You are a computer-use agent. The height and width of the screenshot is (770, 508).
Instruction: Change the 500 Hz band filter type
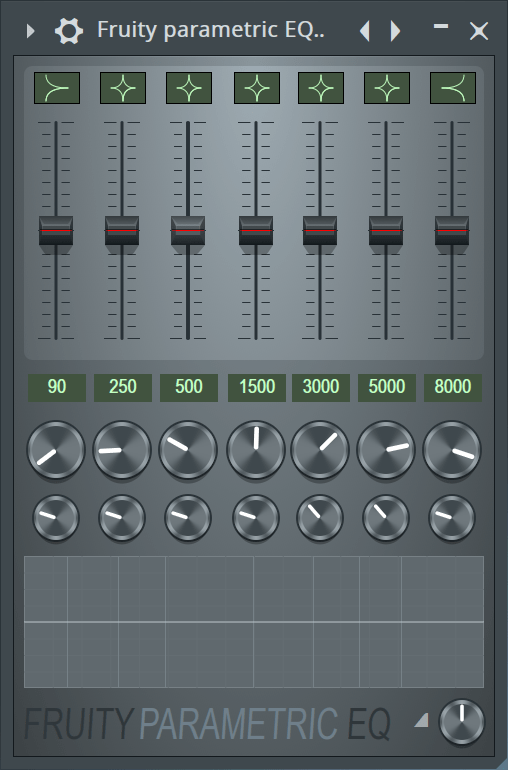tap(189, 88)
